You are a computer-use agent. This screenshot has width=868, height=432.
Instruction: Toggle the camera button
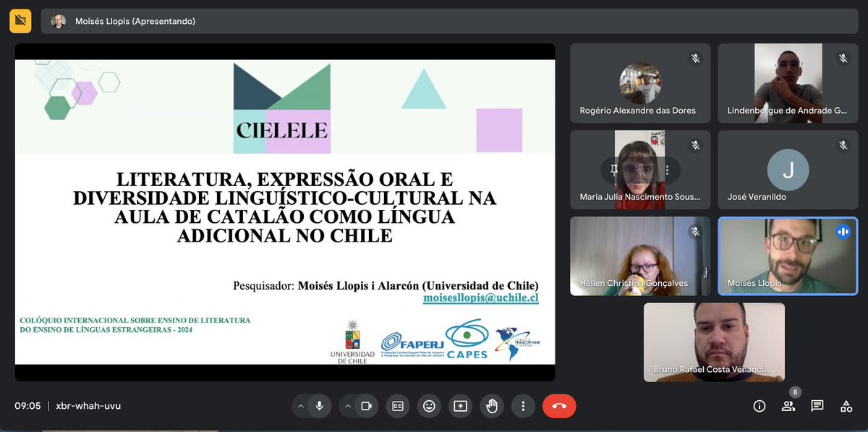[x=366, y=406]
